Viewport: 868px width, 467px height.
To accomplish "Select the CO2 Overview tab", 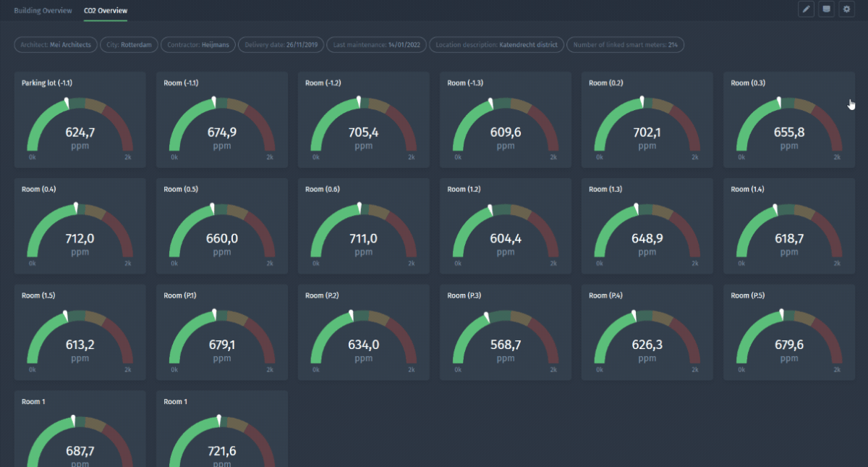I will [x=106, y=11].
